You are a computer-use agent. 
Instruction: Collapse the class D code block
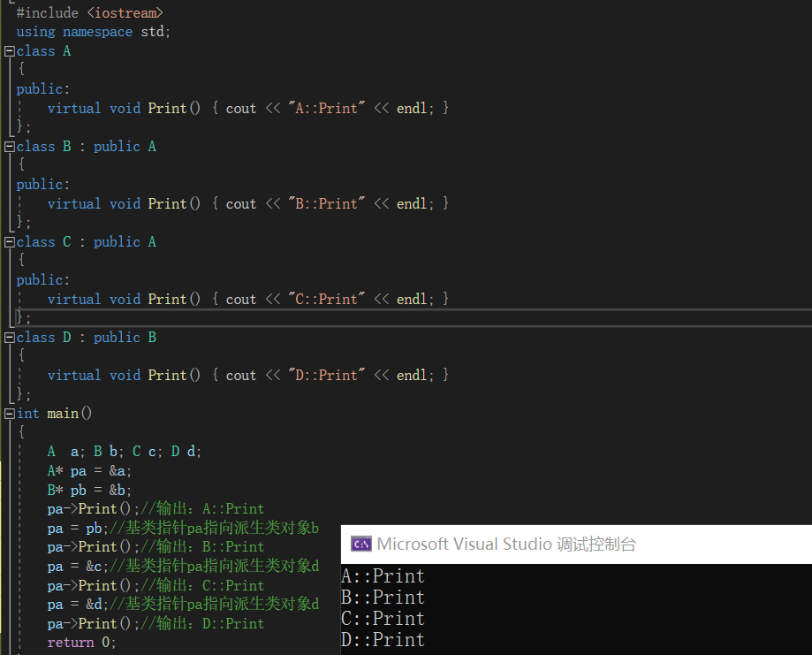pyautogui.click(x=10, y=338)
